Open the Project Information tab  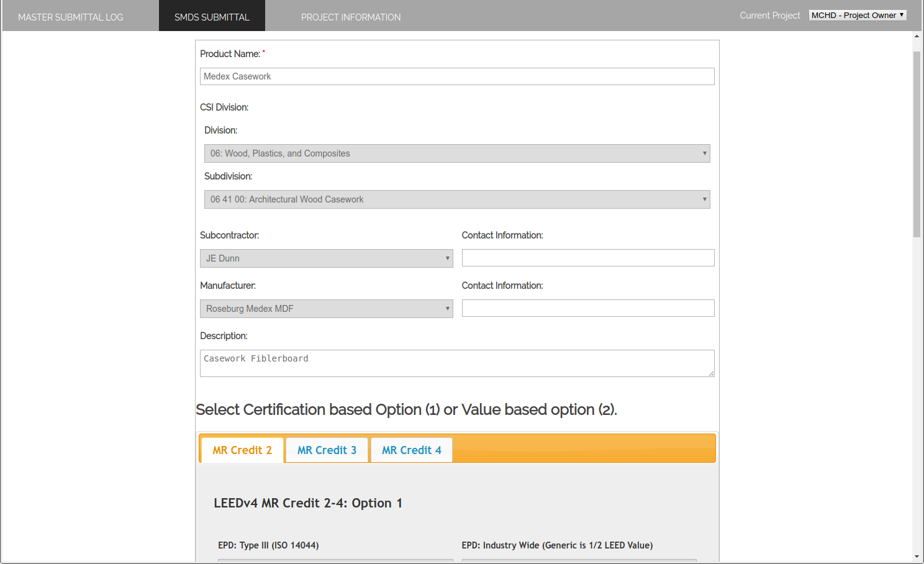351,17
